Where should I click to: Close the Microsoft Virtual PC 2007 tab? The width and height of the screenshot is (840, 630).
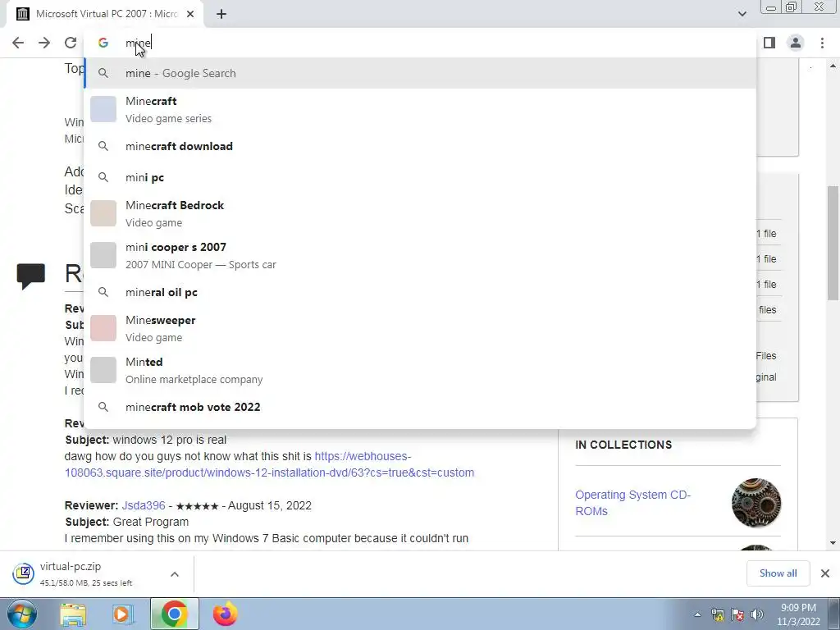coord(190,14)
